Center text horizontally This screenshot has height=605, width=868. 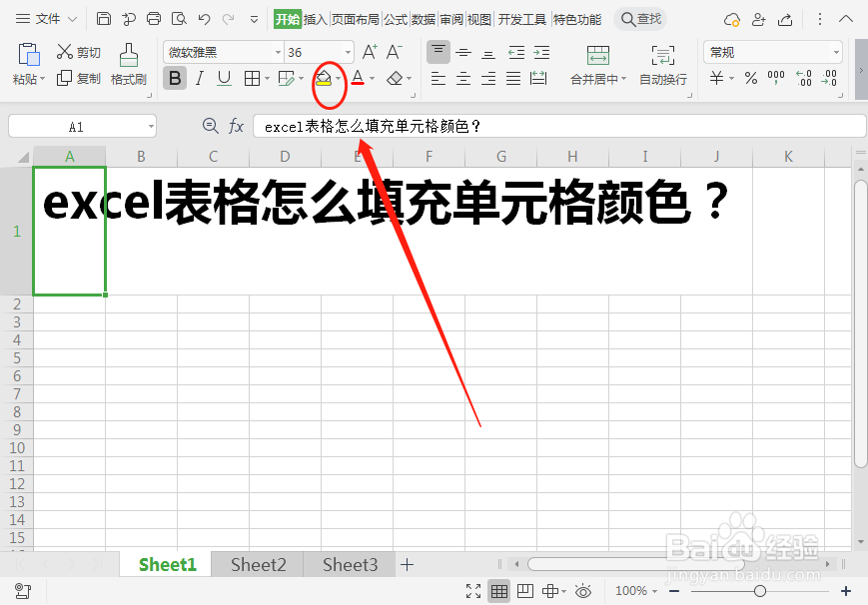tap(463, 79)
